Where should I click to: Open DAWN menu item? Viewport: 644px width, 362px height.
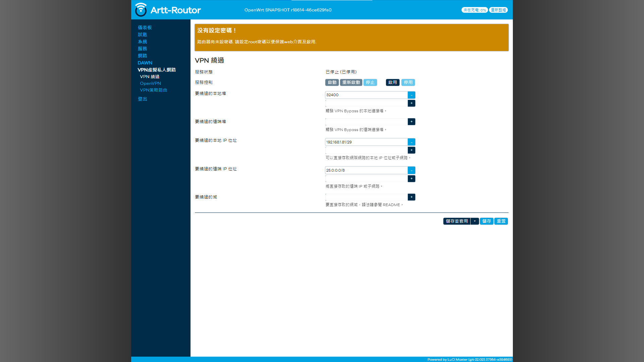(145, 63)
